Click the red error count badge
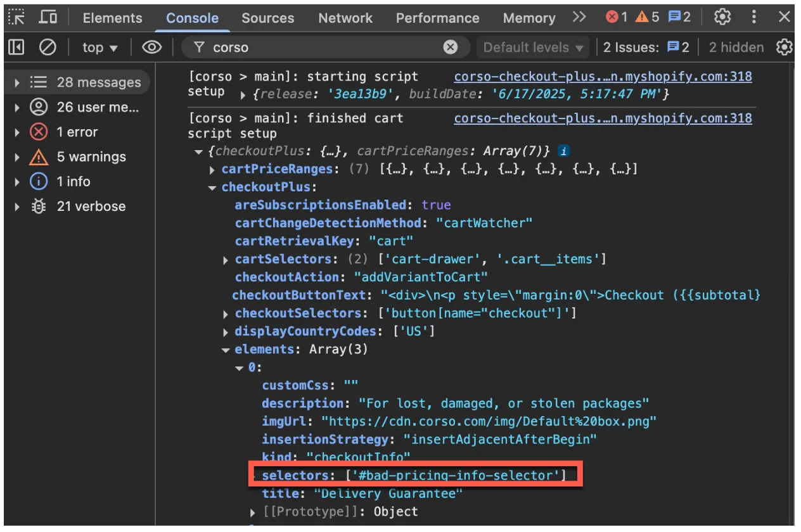The height and width of the screenshot is (532, 801). (617, 17)
